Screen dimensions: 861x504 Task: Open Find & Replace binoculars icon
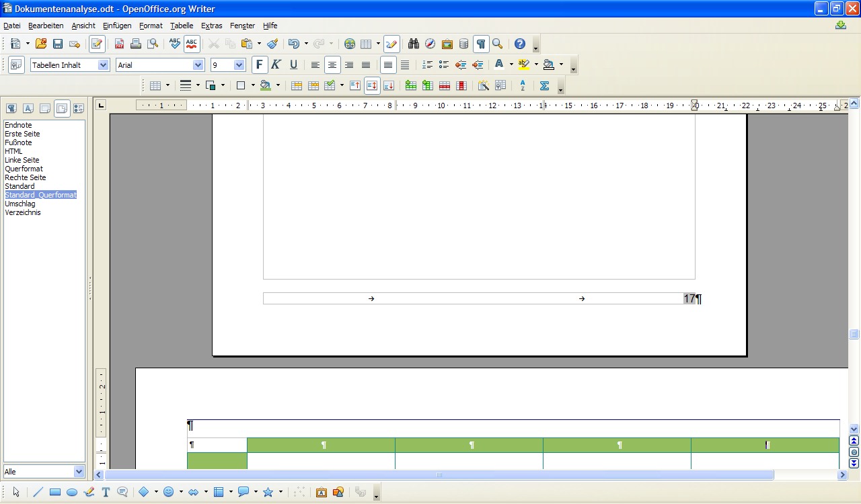(x=413, y=44)
